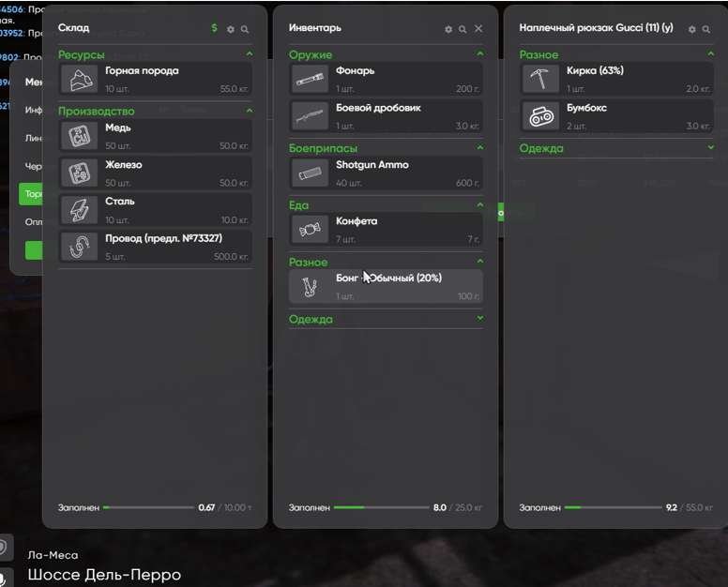The image size is (728, 587).
Task: Click the Оружие section heading
Action: click(x=311, y=54)
